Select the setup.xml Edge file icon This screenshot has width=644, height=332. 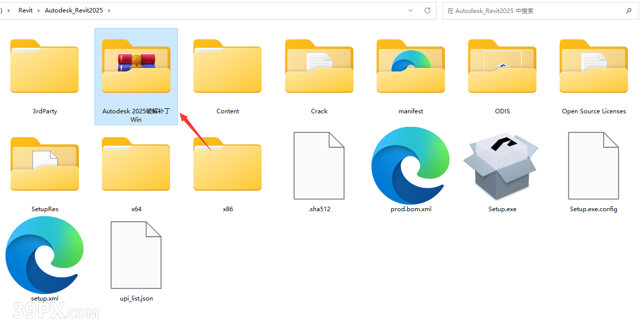(x=44, y=255)
